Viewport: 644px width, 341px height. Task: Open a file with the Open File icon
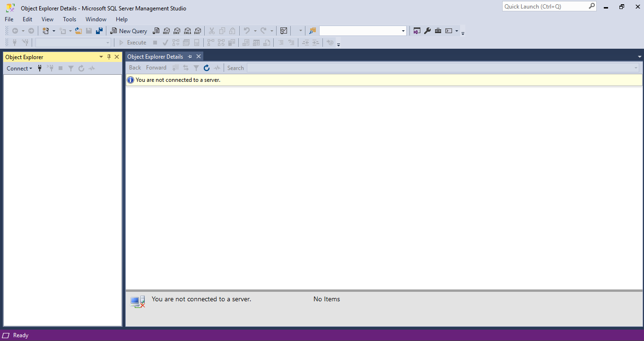(78, 30)
